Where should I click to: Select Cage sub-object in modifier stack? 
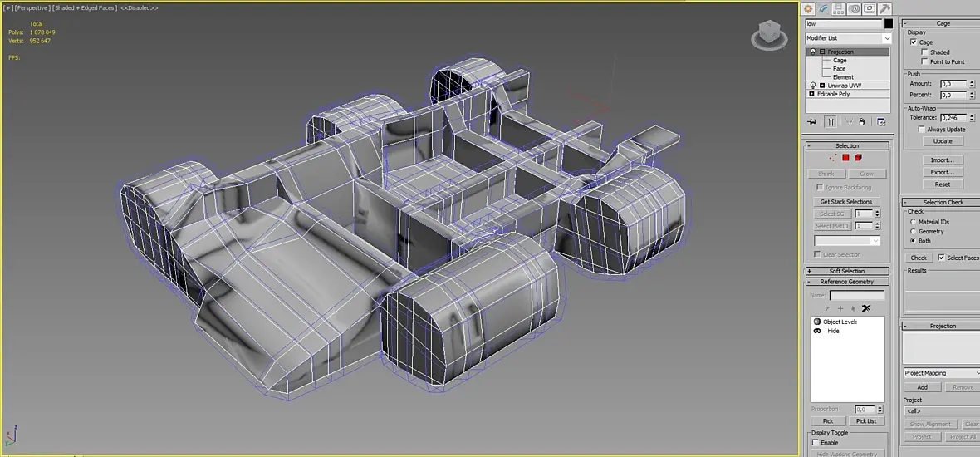(840, 61)
